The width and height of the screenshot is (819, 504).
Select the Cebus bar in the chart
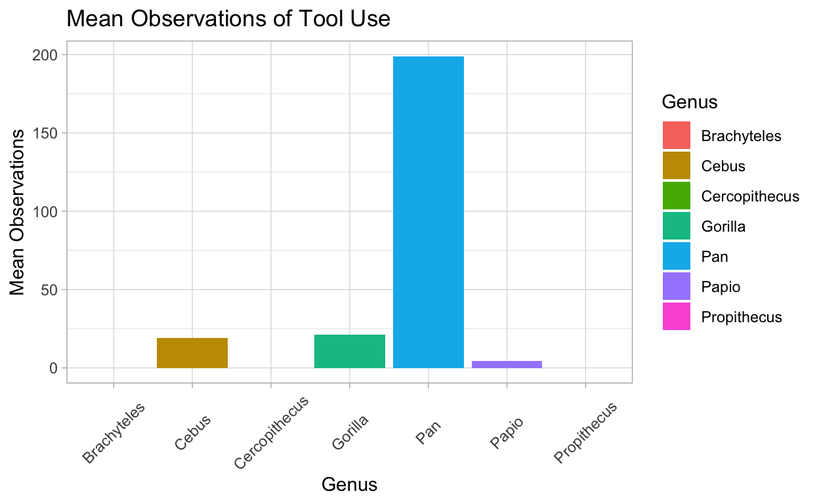tap(192, 353)
